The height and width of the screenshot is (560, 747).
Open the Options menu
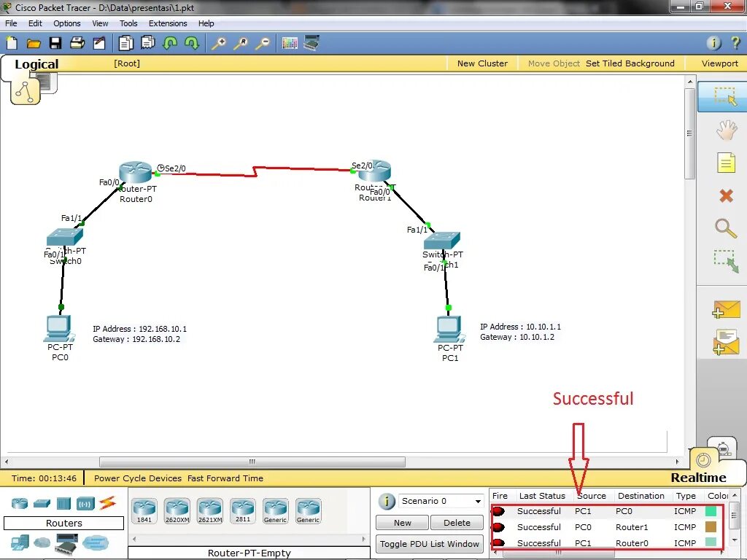[x=66, y=23]
